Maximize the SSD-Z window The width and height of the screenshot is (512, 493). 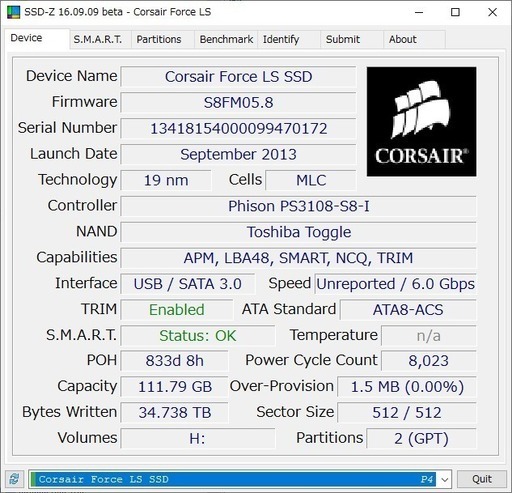coord(455,12)
